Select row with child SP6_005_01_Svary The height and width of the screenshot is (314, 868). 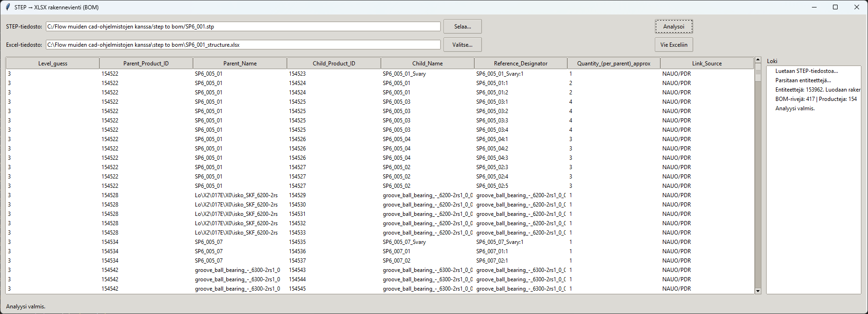[x=404, y=74]
